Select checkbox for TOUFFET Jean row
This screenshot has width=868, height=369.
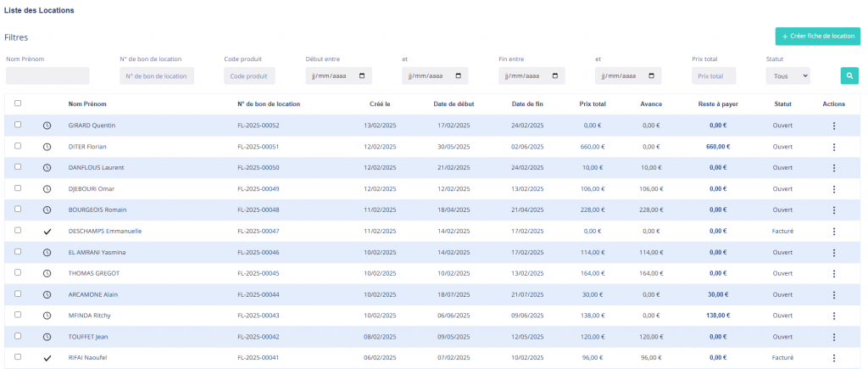(x=18, y=337)
